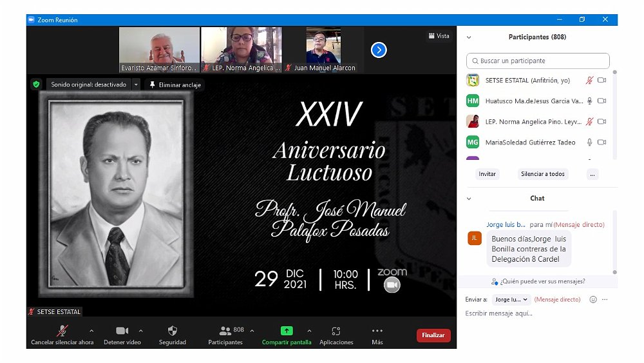
Task: Toggle Sonido original desactivado button
Action: pos(88,84)
